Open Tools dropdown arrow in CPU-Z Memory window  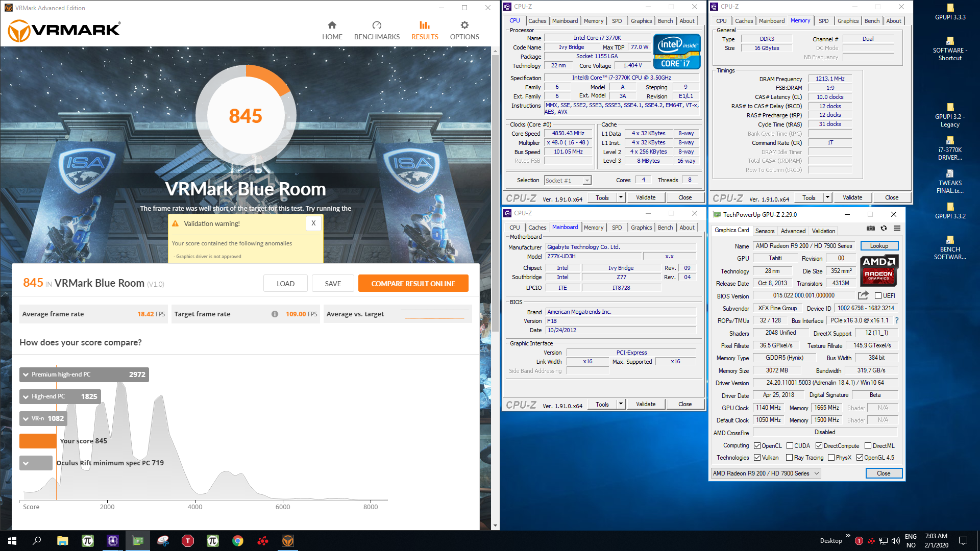828,197
